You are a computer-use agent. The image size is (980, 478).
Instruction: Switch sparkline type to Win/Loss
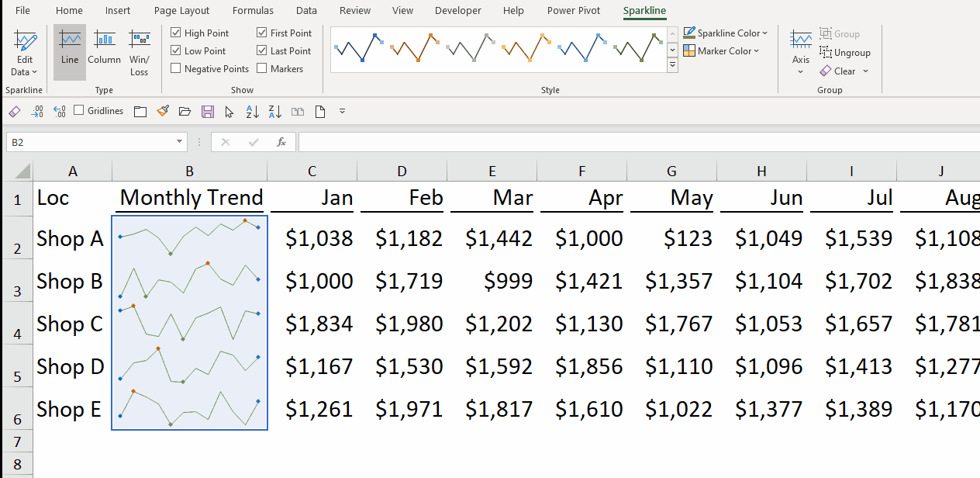[140, 51]
